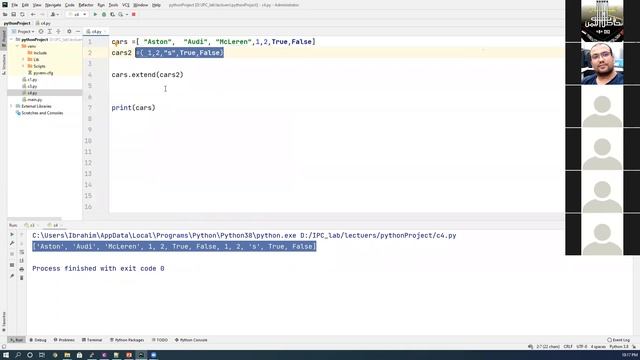This screenshot has width=640, height=360.
Task: Click pythonProject breadcrumb in navigation bar
Action: point(17,23)
